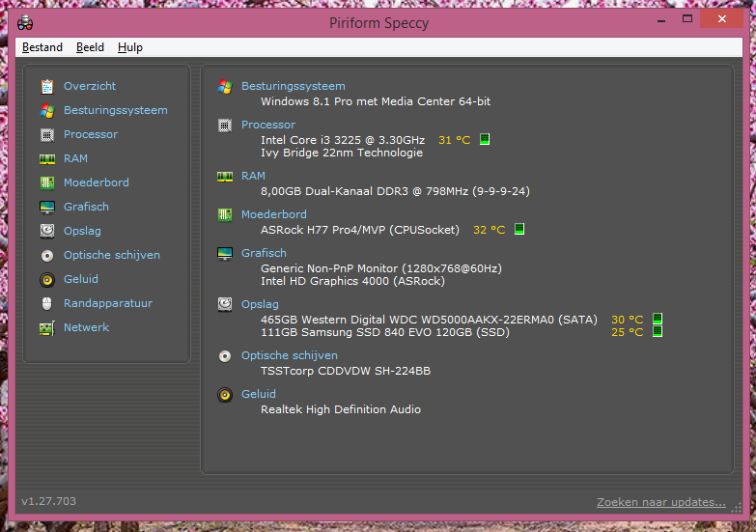Click the Opslag disk icon in summary panel

(225, 304)
